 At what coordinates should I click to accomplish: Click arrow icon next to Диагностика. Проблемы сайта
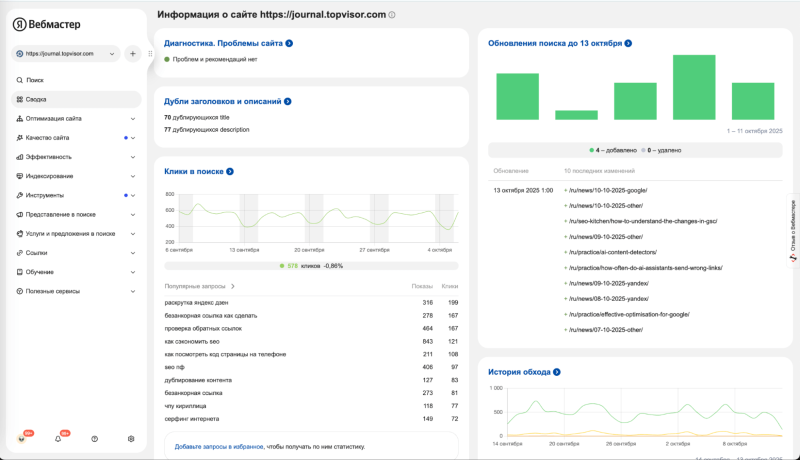(290, 43)
